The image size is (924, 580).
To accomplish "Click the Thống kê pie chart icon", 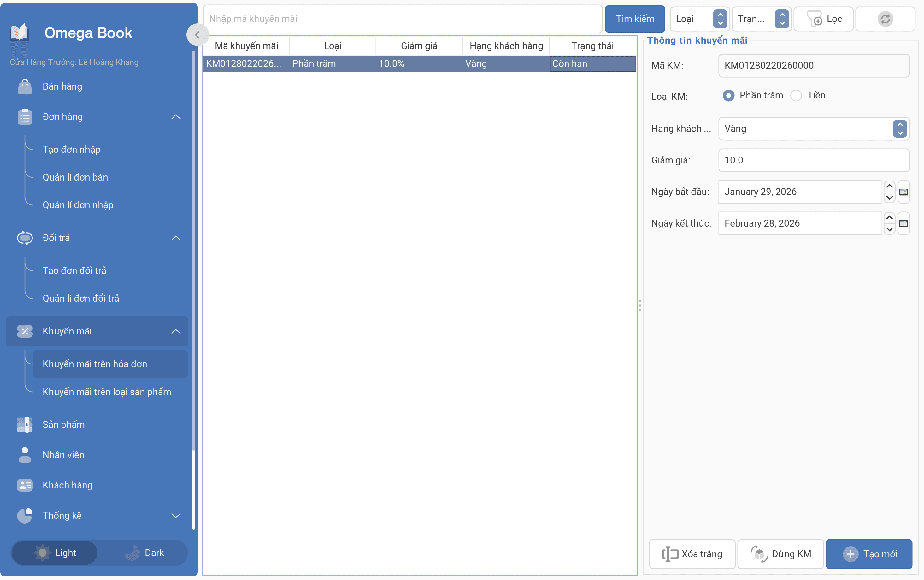I will point(25,516).
